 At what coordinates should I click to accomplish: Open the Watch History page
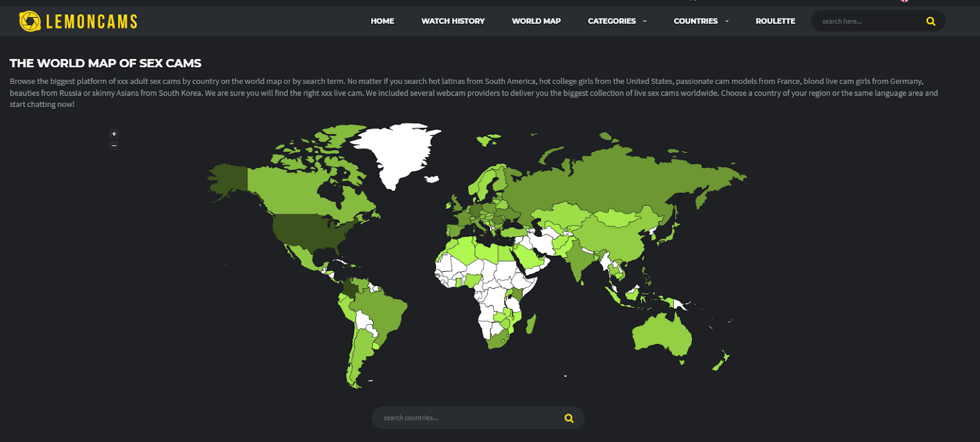(453, 21)
